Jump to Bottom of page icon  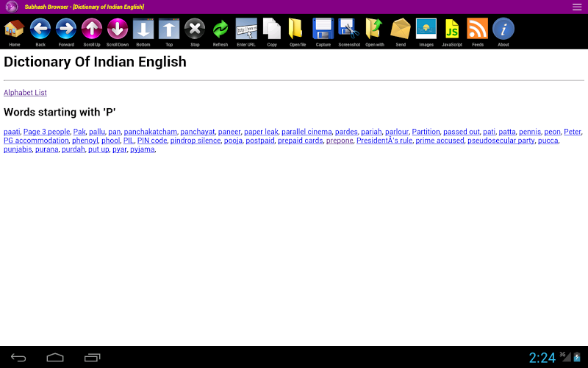point(143,29)
